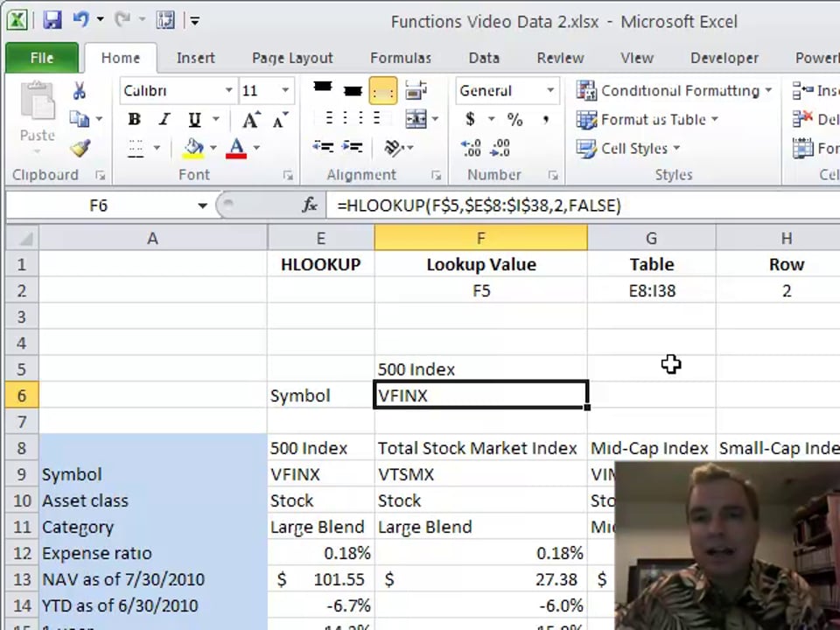The image size is (840, 630).
Task: Open Format as Table menu
Action: click(x=647, y=120)
